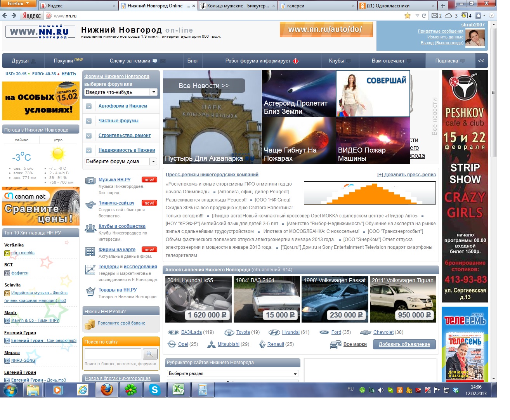Expand the Частные форумы section arrow
The height and width of the screenshot is (420, 510).
pyautogui.click(x=89, y=121)
